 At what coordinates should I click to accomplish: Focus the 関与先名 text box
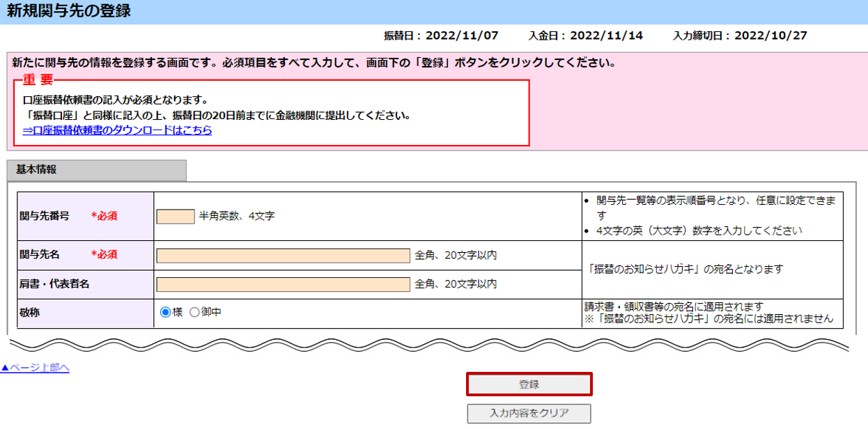click(x=283, y=256)
